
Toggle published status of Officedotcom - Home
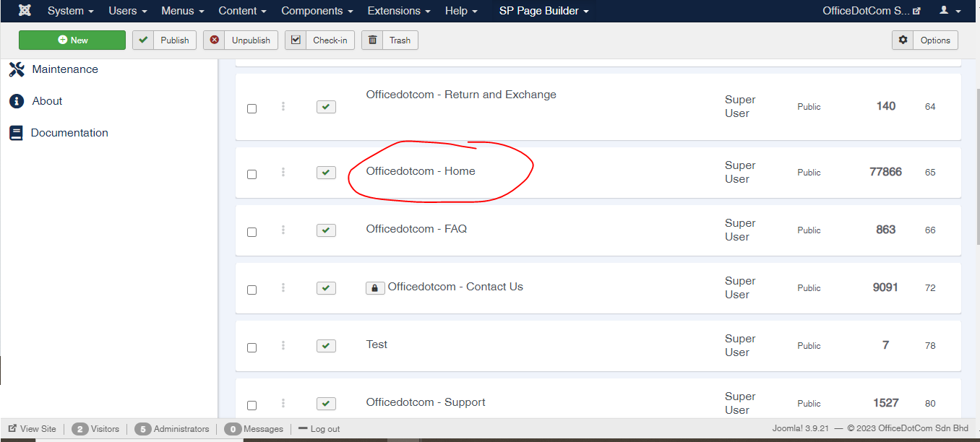click(326, 173)
